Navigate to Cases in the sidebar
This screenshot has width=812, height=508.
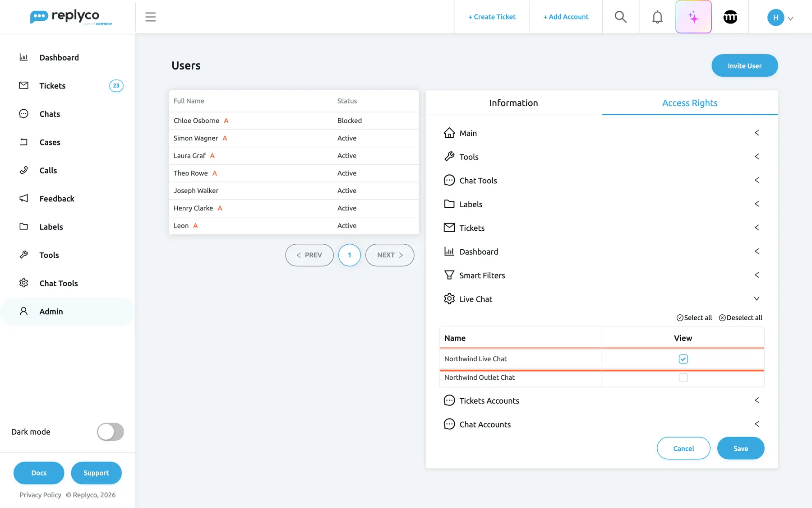pos(50,142)
